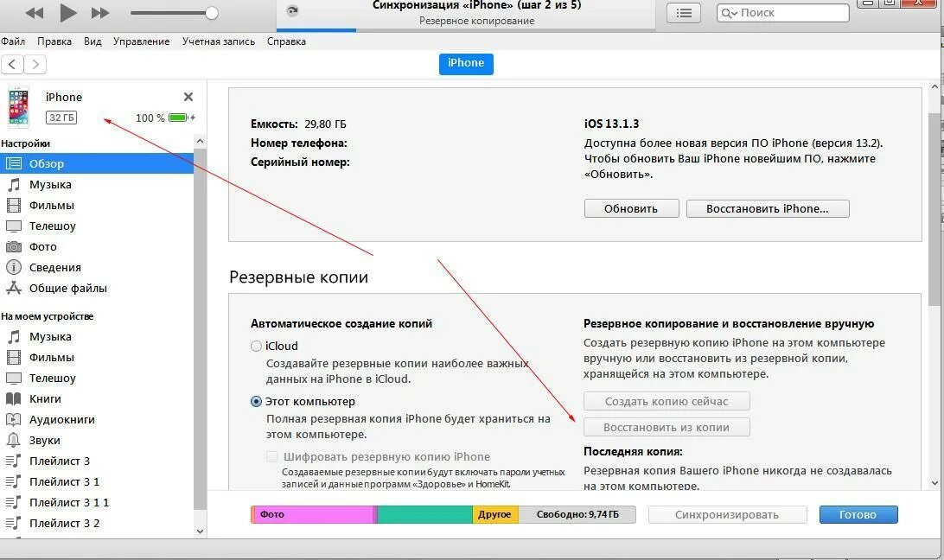Click the Готово button
Viewport: 944px width, 560px height.
pos(858,514)
